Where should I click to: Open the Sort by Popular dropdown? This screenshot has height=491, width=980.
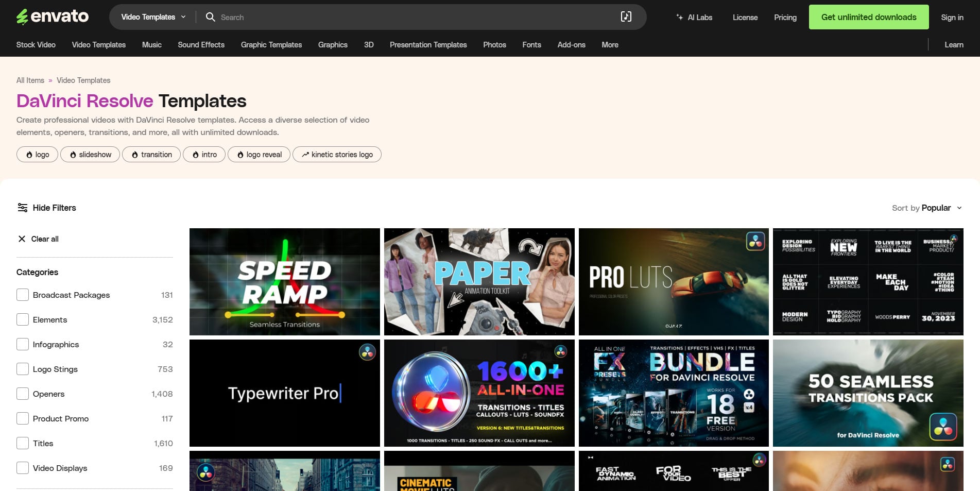927,208
